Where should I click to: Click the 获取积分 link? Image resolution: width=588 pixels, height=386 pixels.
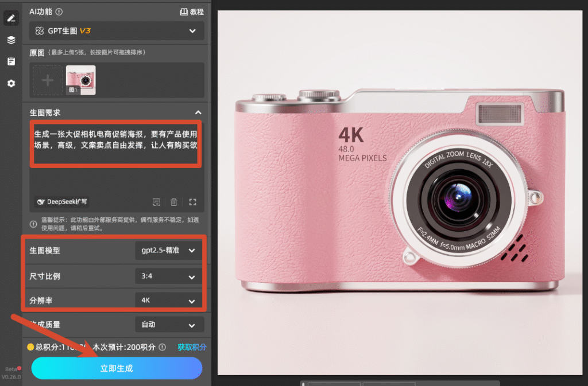(192, 347)
